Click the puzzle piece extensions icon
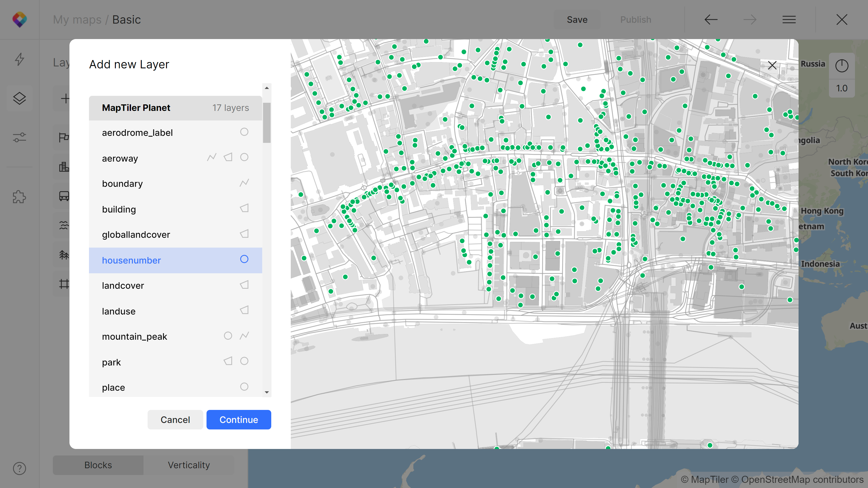The image size is (868, 488). coord(20,197)
